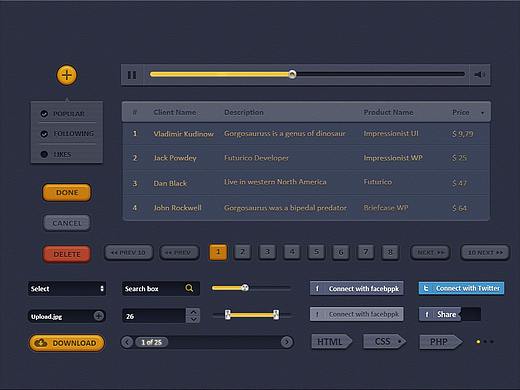Click the Upload.jpg file field
The width and height of the screenshot is (520, 390).
click(x=67, y=316)
